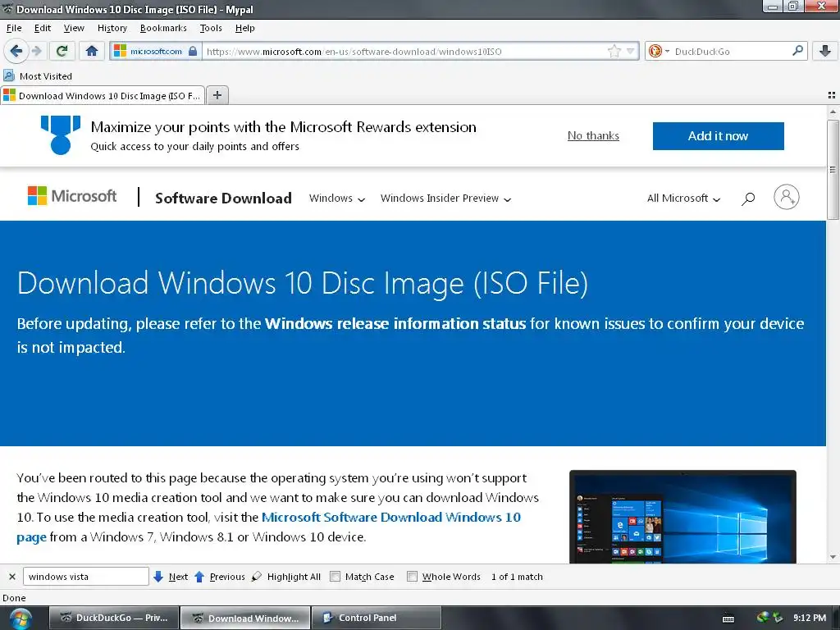This screenshot has height=630, width=840.
Task: Switch to the DuckDuckGo taskbar window
Action: (x=115, y=618)
